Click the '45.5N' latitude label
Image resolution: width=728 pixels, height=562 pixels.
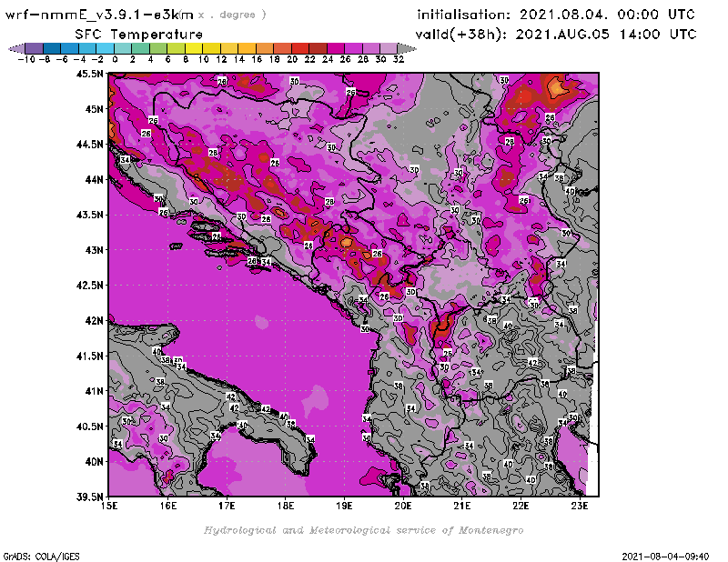pos(89,74)
